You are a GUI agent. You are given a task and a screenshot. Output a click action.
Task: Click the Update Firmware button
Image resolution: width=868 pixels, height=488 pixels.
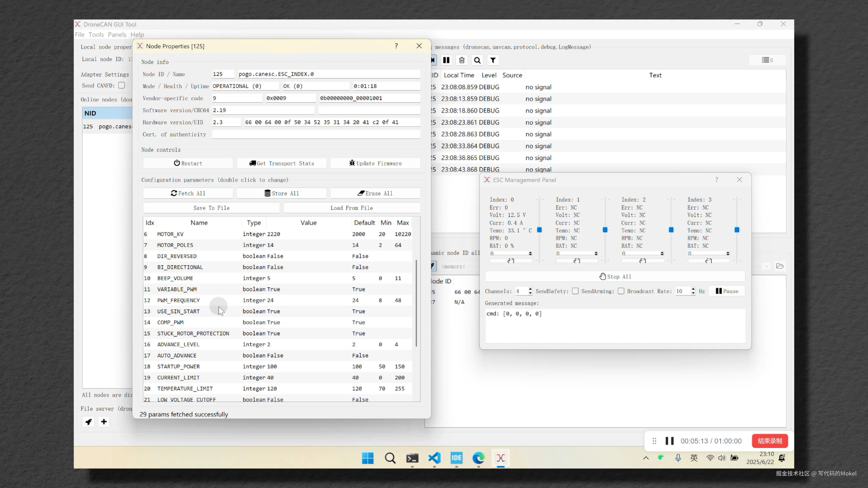point(375,163)
